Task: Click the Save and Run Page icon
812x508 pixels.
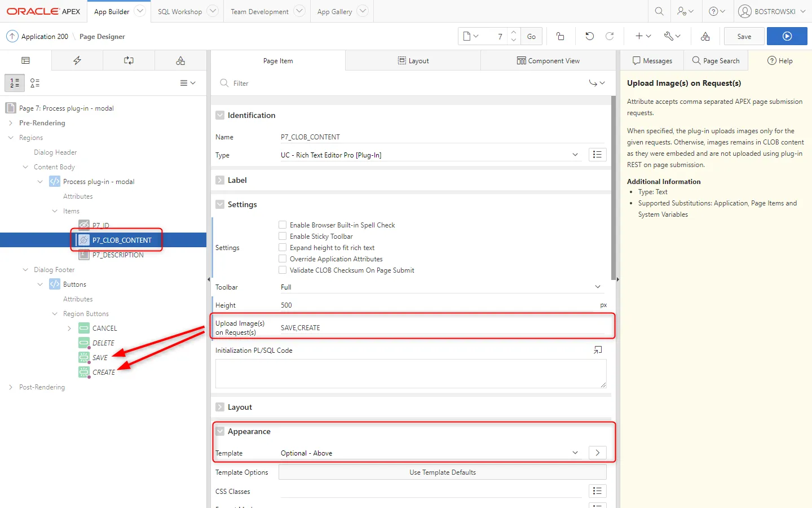Action: tap(787, 36)
